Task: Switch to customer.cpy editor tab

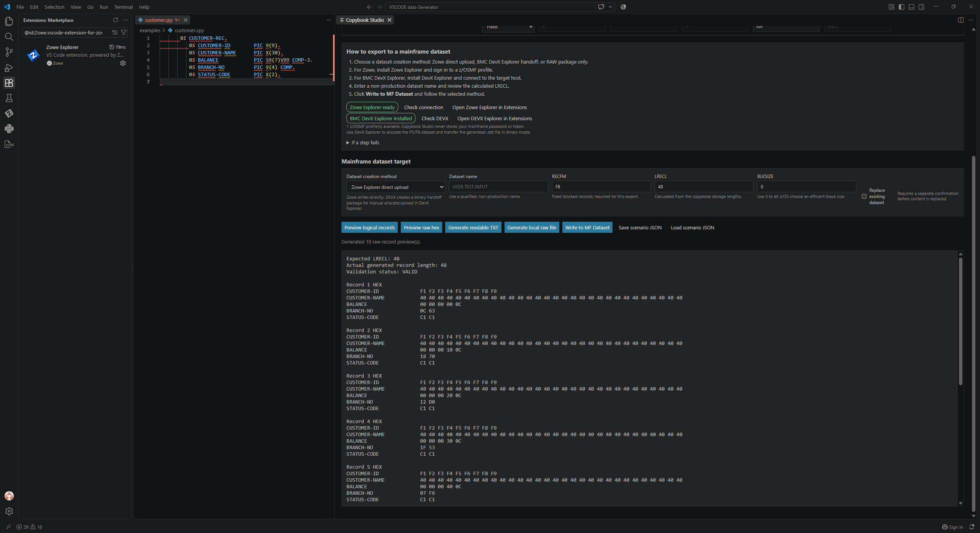Action: tap(159, 20)
